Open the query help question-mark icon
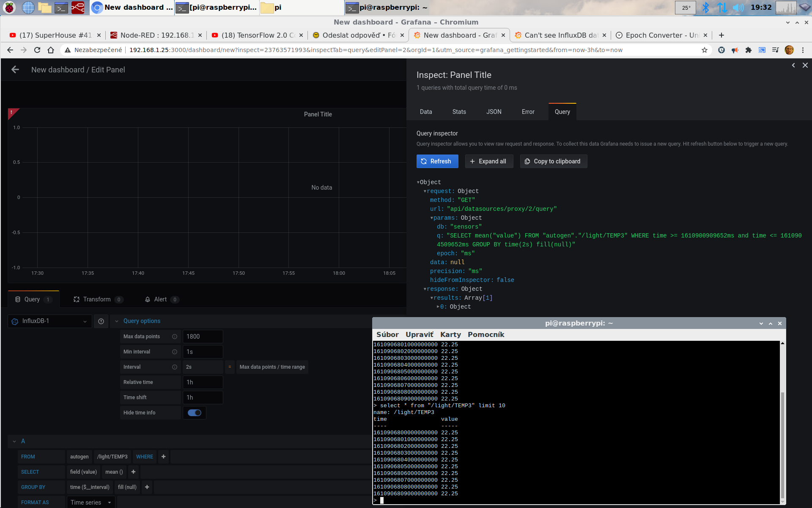The image size is (812, 508). click(101, 321)
